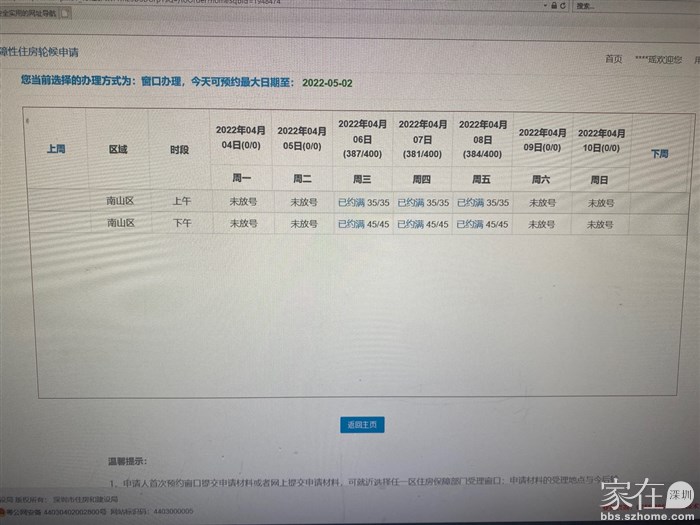Image resolution: width=700 pixels, height=525 pixels.
Task: Click Monday morning 未放号 cell
Action: pos(243,201)
